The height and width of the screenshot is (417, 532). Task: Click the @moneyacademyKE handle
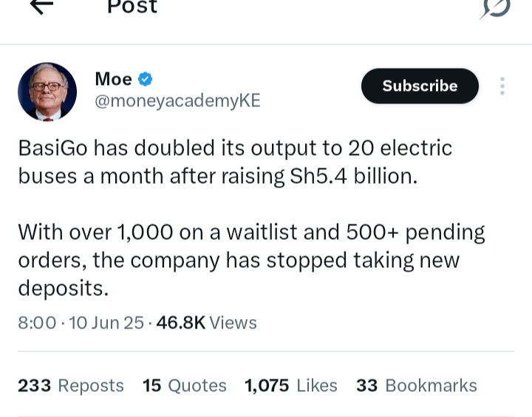tap(177, 101)
